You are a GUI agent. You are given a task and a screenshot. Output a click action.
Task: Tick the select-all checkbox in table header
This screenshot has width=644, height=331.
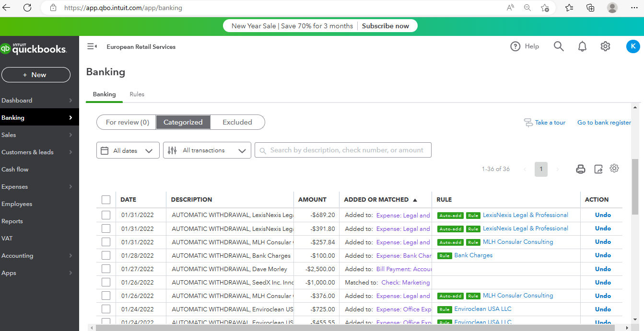click(x=106, y=200)
